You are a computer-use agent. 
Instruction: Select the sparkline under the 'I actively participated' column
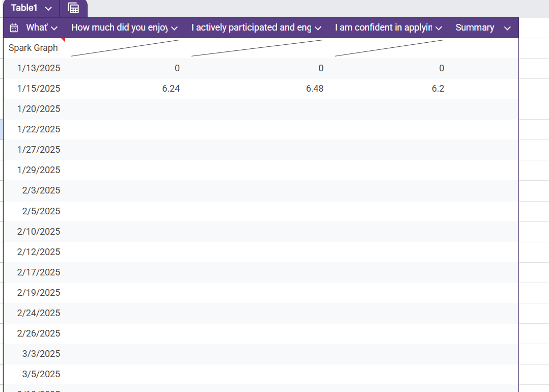click(x=257, y=48)
